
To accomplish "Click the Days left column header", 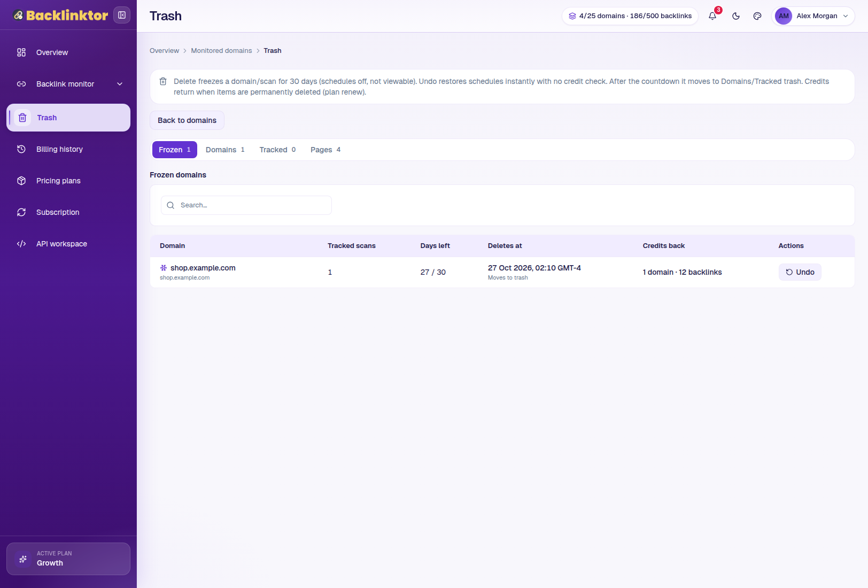I will pos(435,246).
